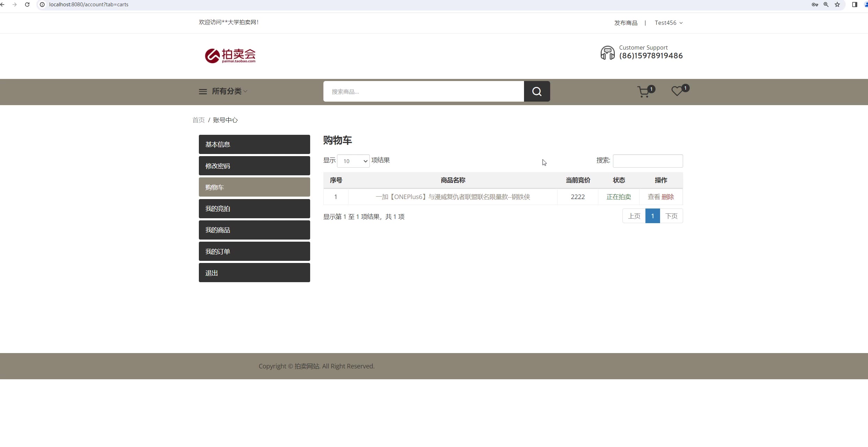868x447 pixels.
Task: Click 删除 to remove the cart item
Action: [668, 197]
